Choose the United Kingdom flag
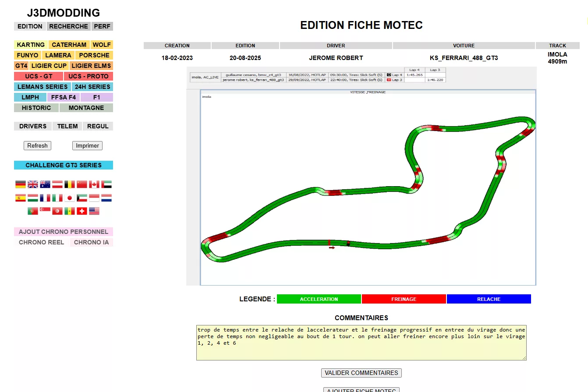This screenshot has height=392, width=588. point(33,184)
